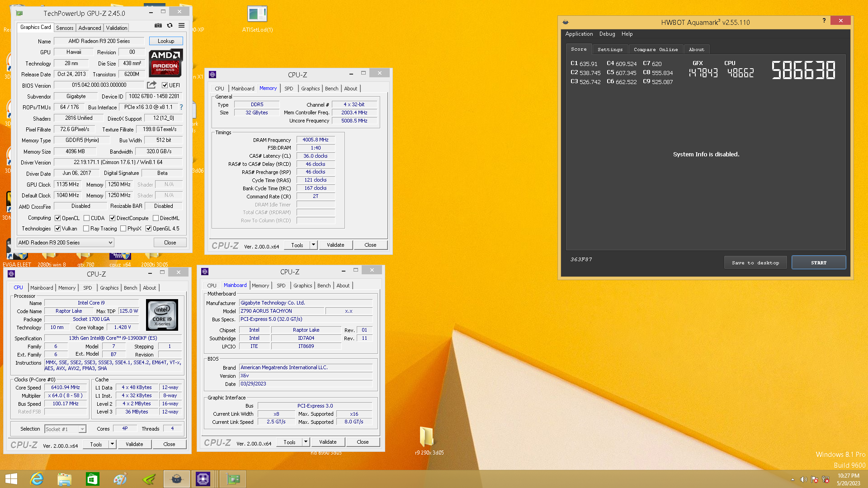Click the Aquamark total score 586638
Screen dimensions: 868x488
tap(803, 70)
